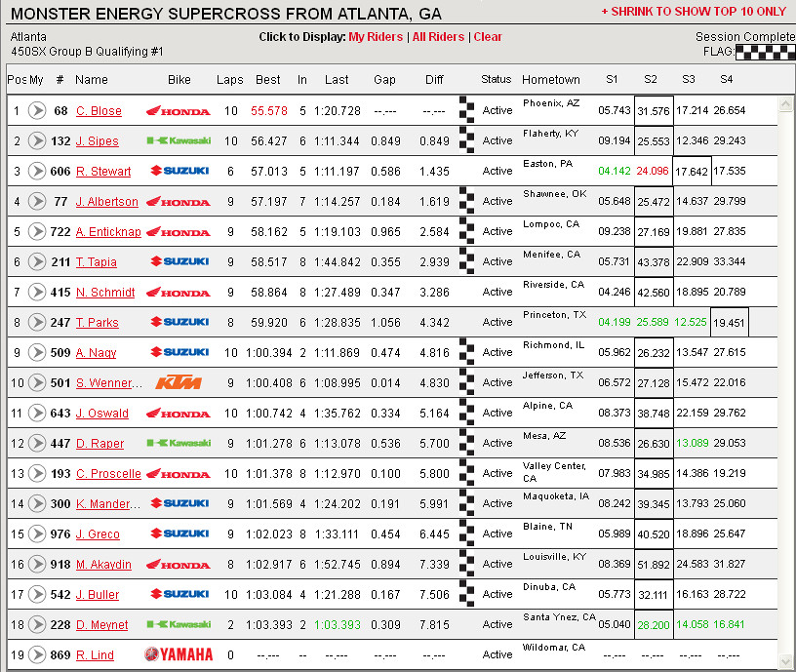The image size is (796, 672).
Task: Display My Riders only
Action: coord(376,36)
